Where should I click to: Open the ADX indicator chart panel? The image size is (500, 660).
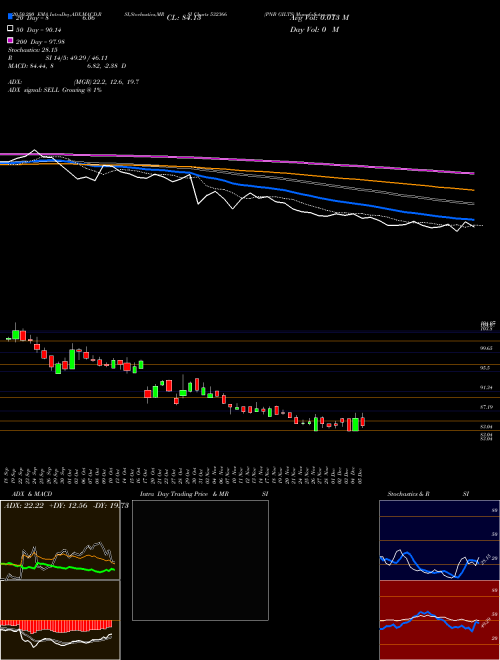60,540
